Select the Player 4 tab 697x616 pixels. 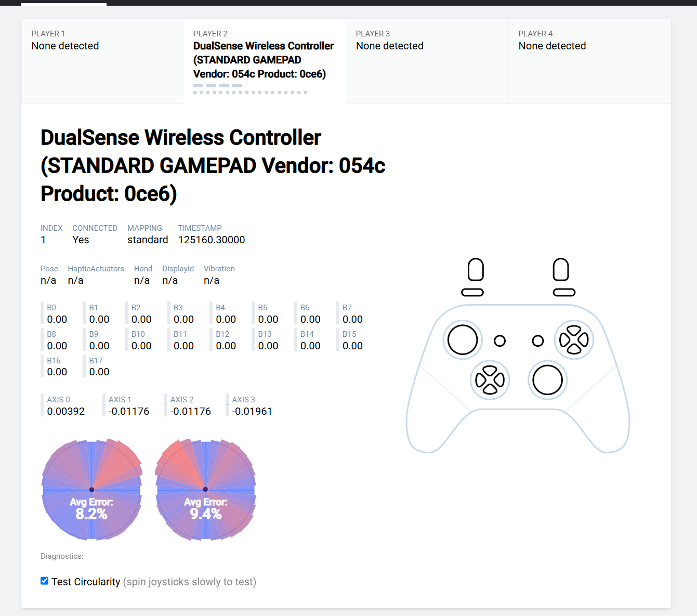pyautogui.click(x=590, y=61)
